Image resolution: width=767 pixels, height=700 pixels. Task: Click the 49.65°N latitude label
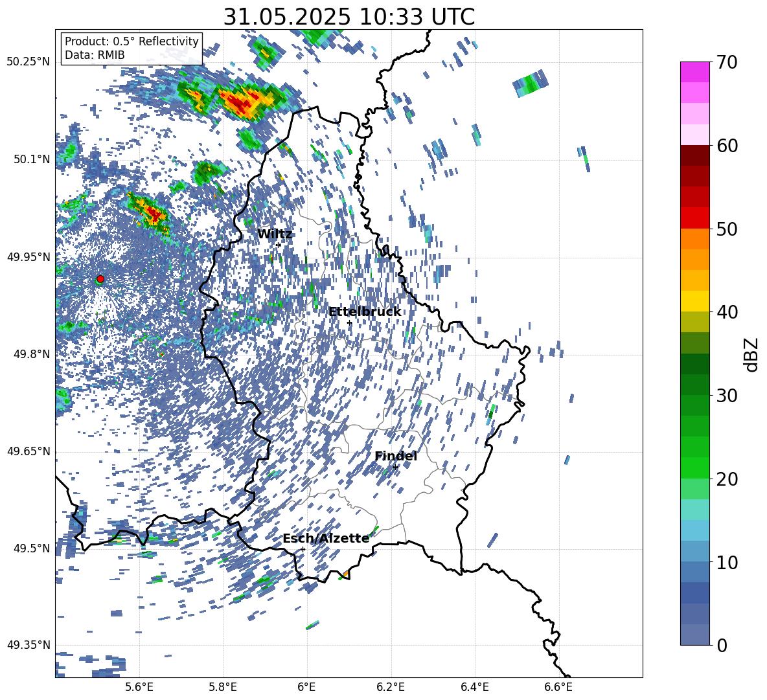(29, 451)
